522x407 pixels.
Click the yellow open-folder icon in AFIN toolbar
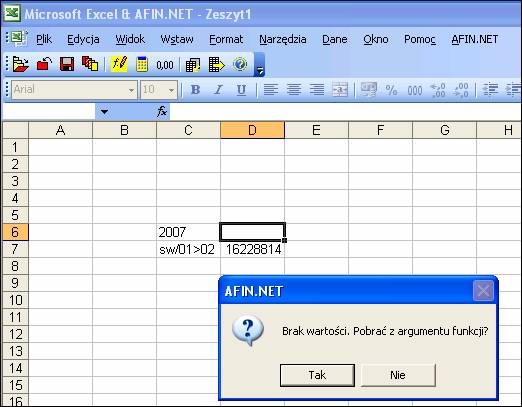click(x=20, y=64)
